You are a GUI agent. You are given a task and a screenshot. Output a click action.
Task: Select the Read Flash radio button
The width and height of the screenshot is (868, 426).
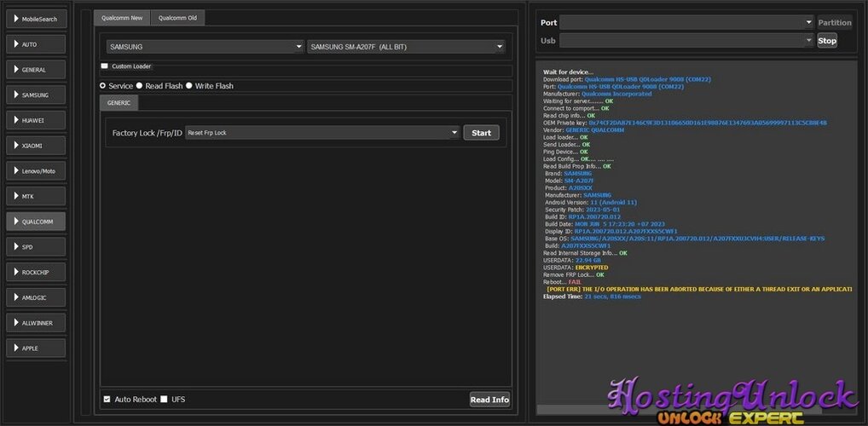click(140, 86)
